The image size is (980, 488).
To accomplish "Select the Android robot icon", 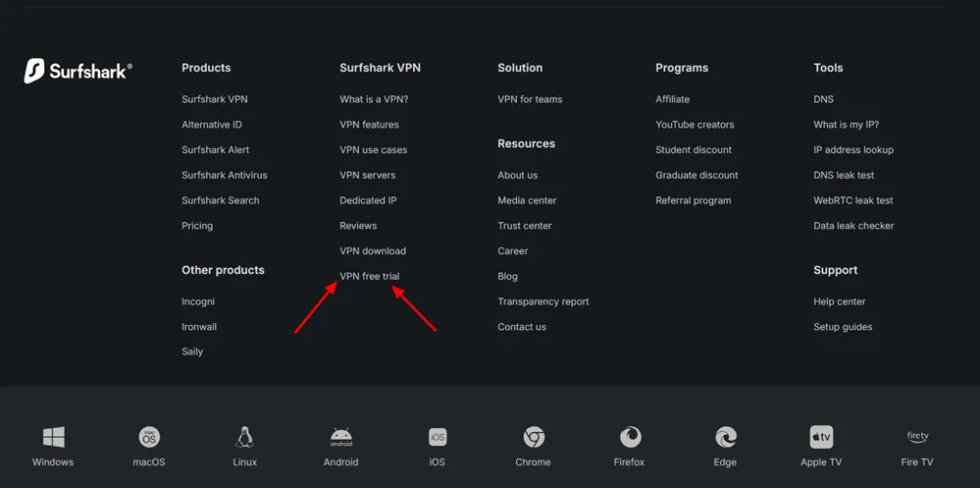I will 341,437.
